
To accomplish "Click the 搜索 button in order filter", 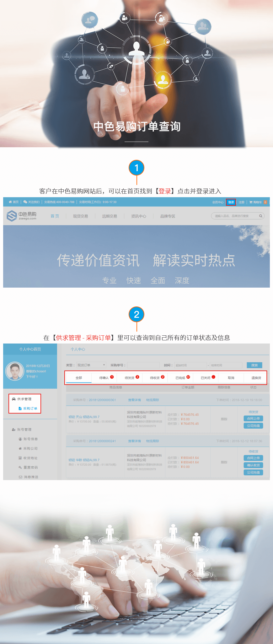I will click(254, 365).
